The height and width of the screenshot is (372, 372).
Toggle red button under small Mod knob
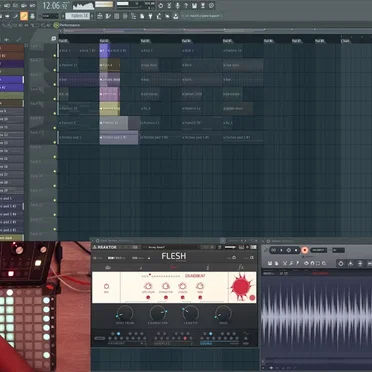pyautogui.click(x=200, y=297)
